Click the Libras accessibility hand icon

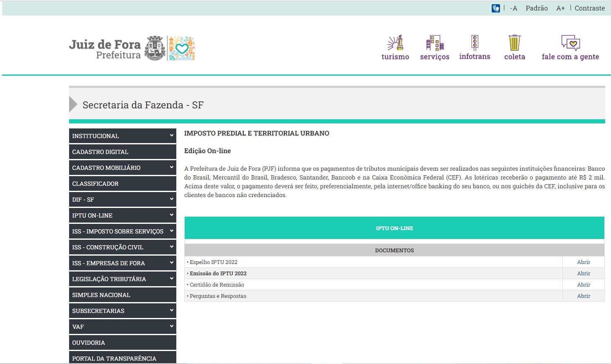click(x=495, y=8)
